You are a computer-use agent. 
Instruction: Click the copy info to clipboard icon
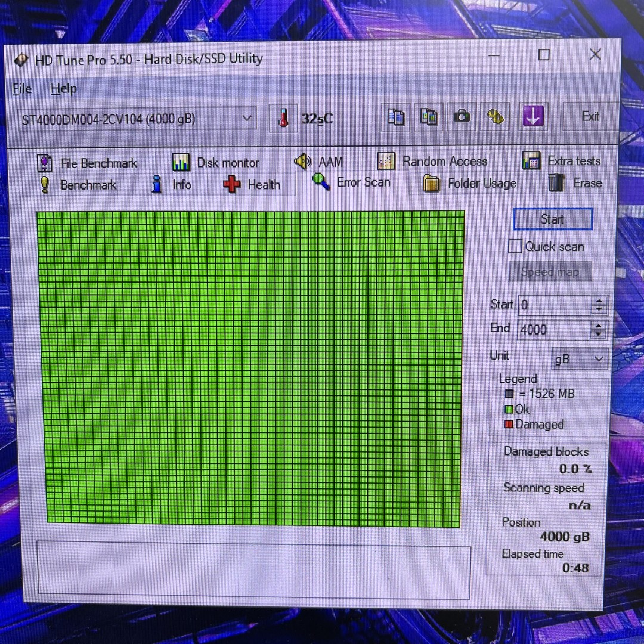pyautogui.click(x=396, y=117)
